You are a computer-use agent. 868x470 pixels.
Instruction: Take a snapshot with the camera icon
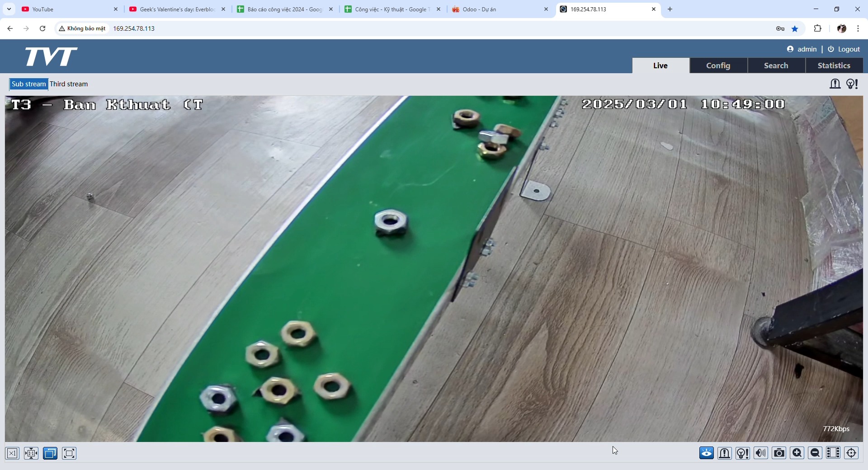coord(779,453)
